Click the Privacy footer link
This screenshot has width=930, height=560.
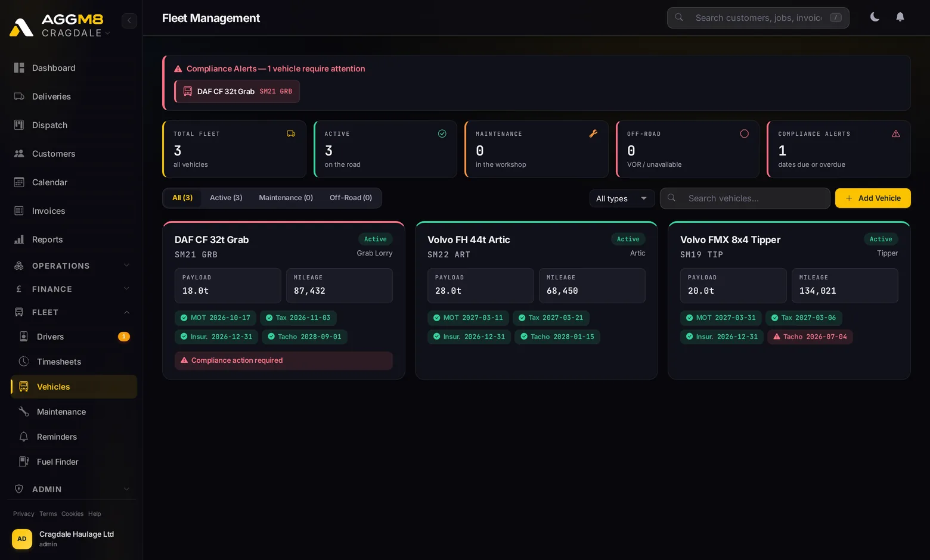[x=24, y=514]
